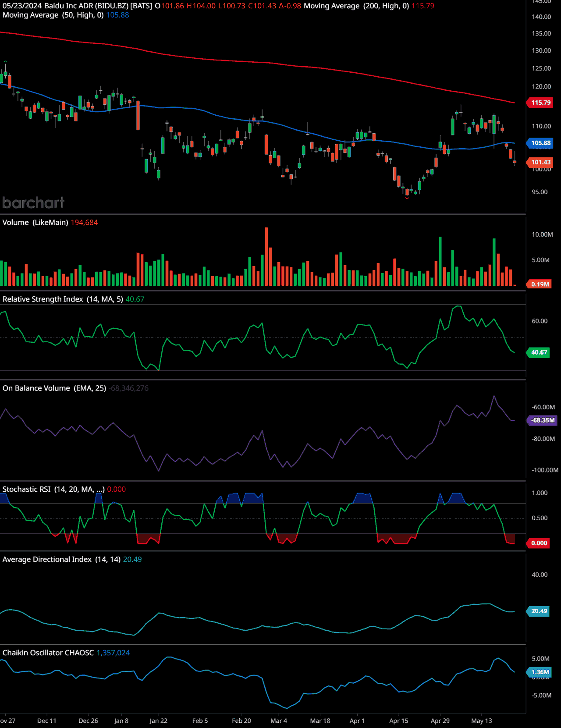
Task: Click the 130.00 price axis label
Action: (x=541, y=50)
